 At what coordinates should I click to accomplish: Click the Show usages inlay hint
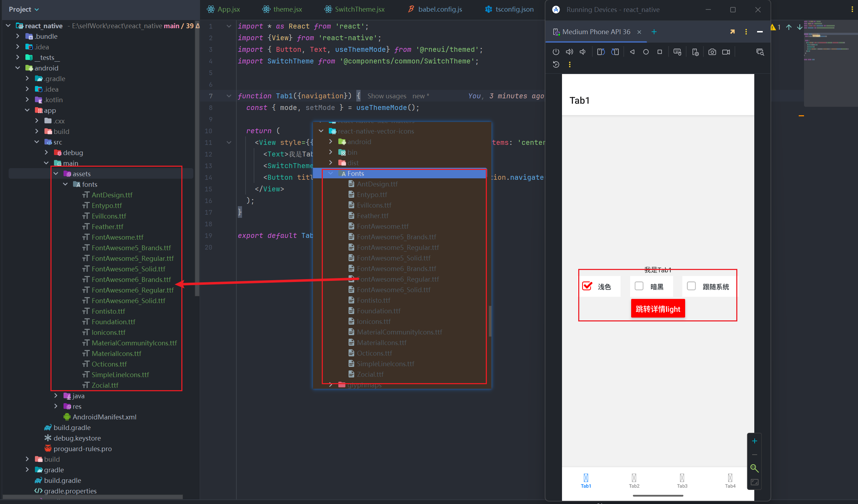click(x=387, y=96)
